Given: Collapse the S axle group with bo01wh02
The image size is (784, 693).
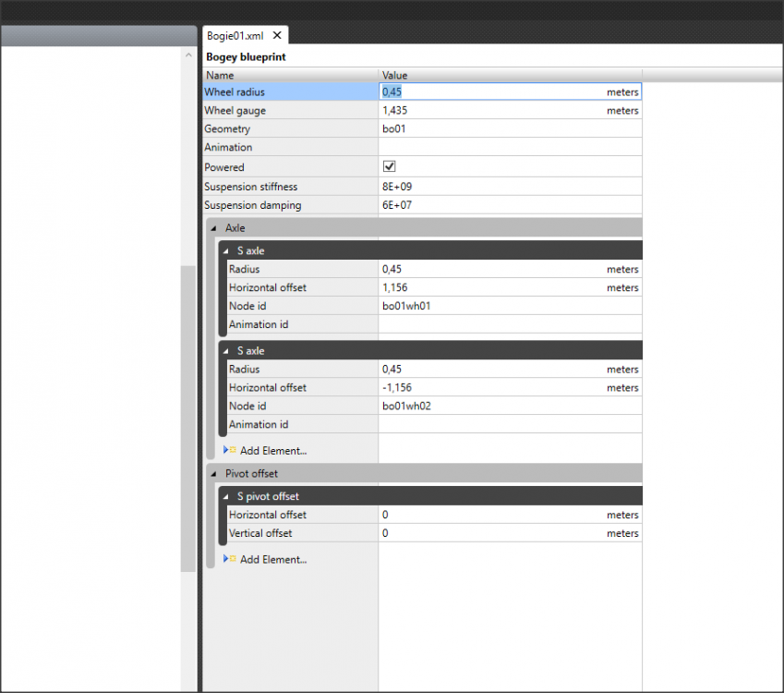Looking at the screenshot, I should pos(226,351).
